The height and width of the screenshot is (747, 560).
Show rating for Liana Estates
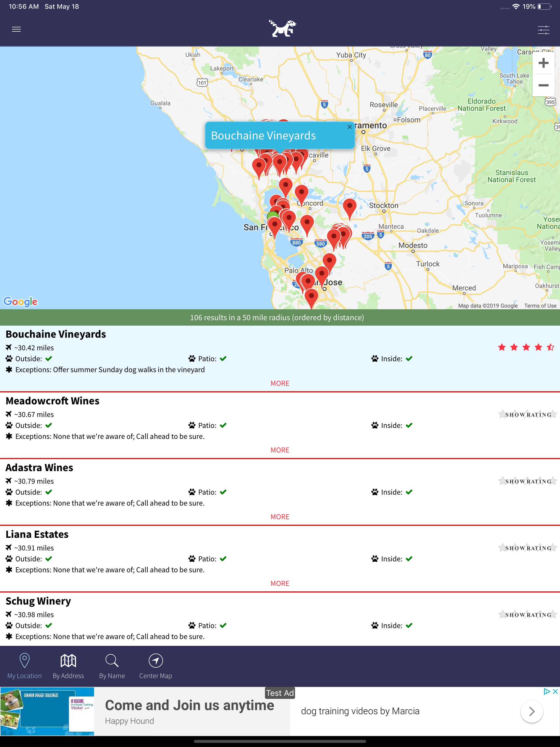pyautogui.click(x=527, y=548)
